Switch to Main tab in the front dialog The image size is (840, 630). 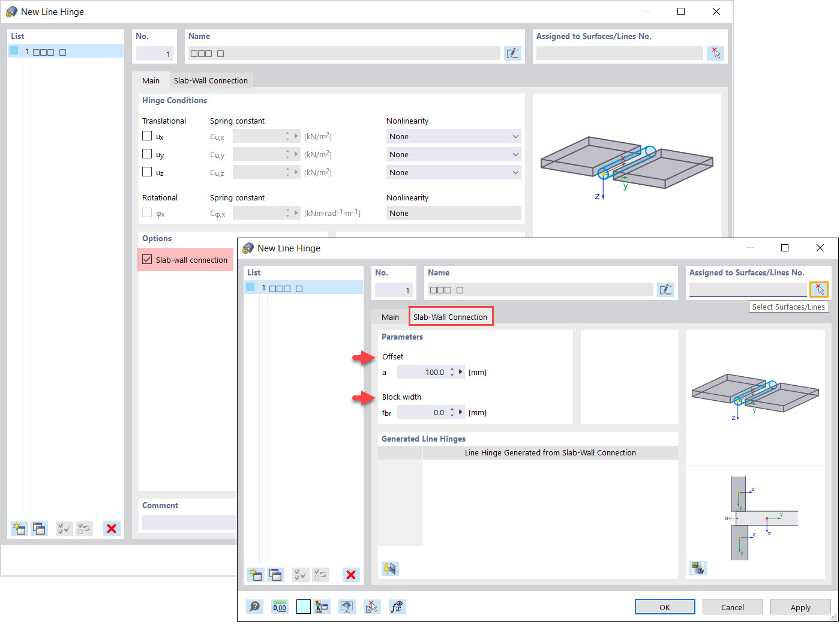click(x=390, y=317)
